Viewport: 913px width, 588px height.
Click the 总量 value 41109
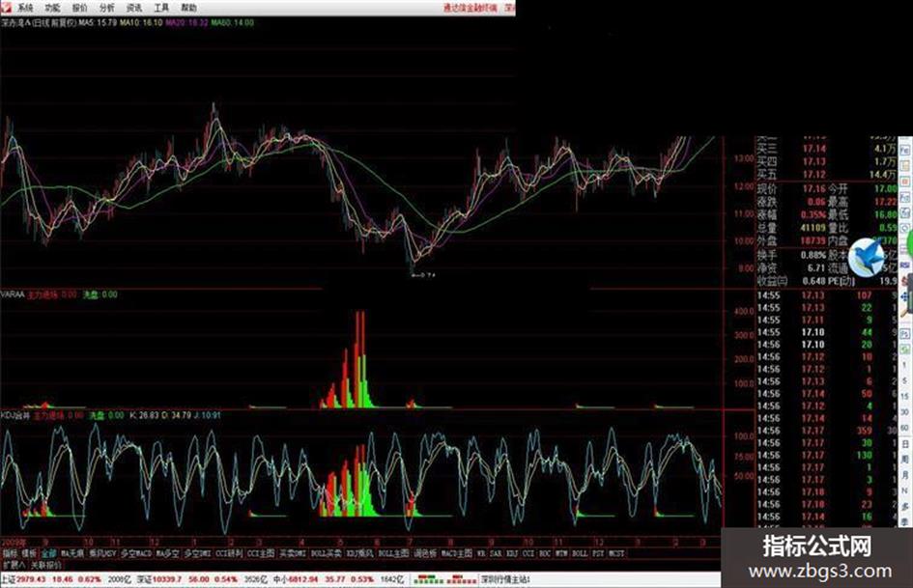[x=813, y=228]
